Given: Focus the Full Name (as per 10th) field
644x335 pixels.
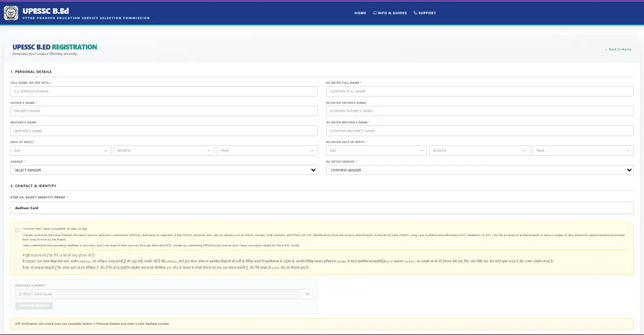Looking at the screenshot, I should point(164,91).
